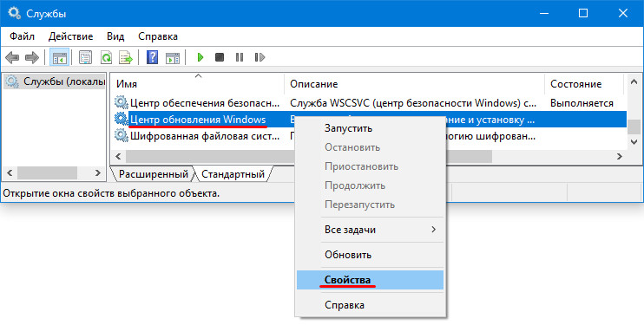
Task: Choose Справка in context menu
Action: pos(371,305)
